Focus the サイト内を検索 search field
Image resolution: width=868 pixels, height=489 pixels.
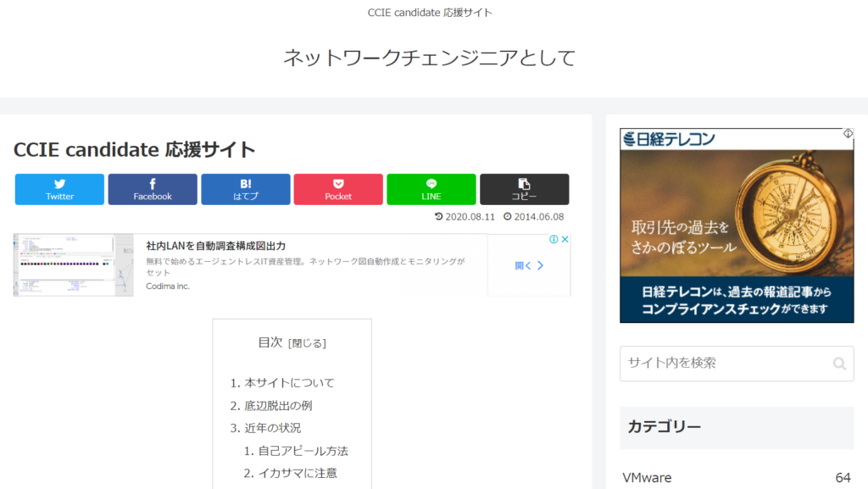pos(737,364)
